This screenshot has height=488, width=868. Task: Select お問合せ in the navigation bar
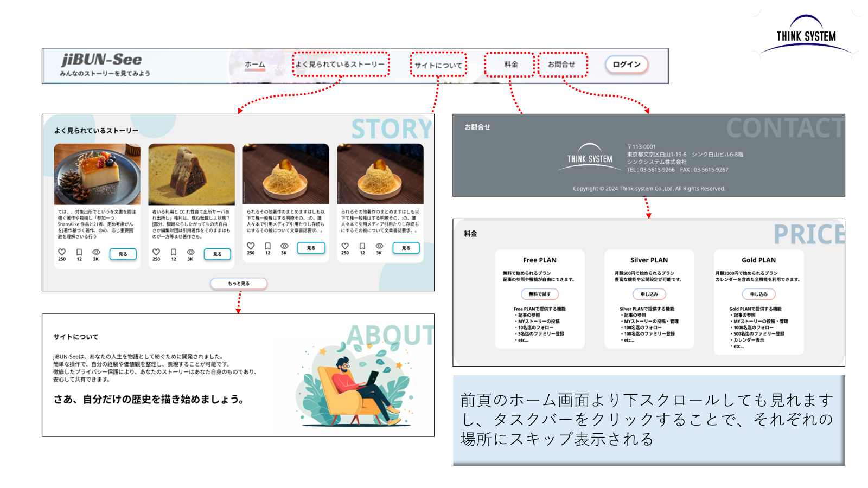click(561, 65)
